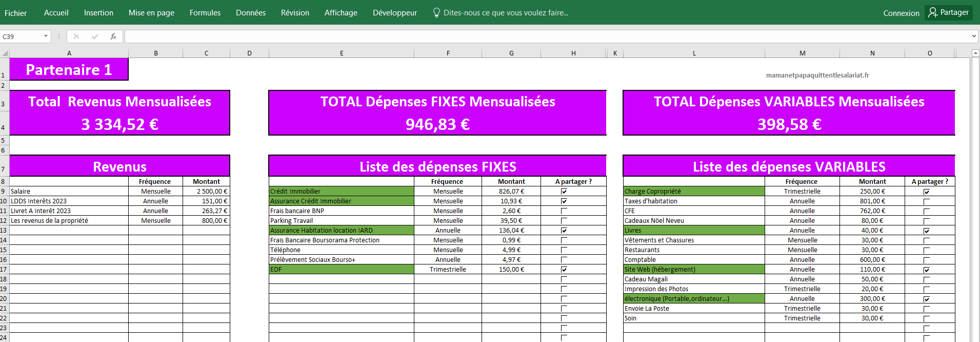
Task: Select the Liste des dépenses FIXES header
Action: pos(437,166)
